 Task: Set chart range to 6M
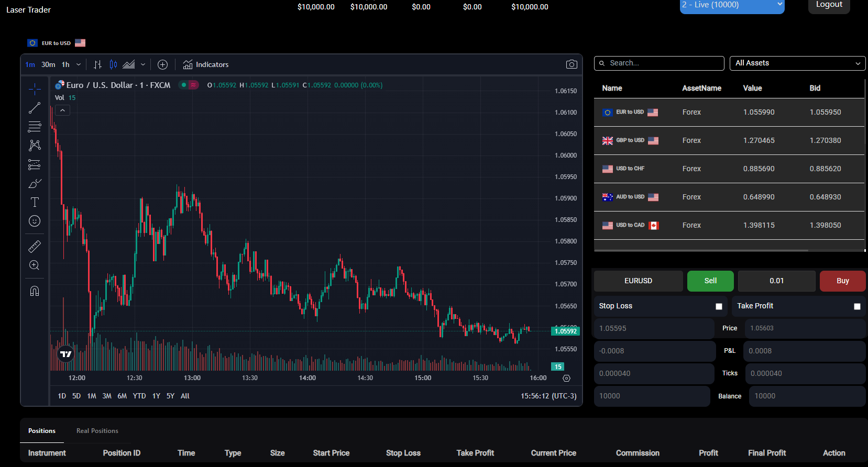point(122,396)
